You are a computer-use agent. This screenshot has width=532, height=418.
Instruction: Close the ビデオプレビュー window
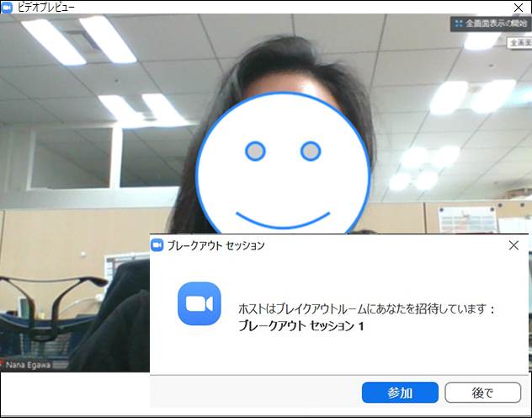(519, 7)
